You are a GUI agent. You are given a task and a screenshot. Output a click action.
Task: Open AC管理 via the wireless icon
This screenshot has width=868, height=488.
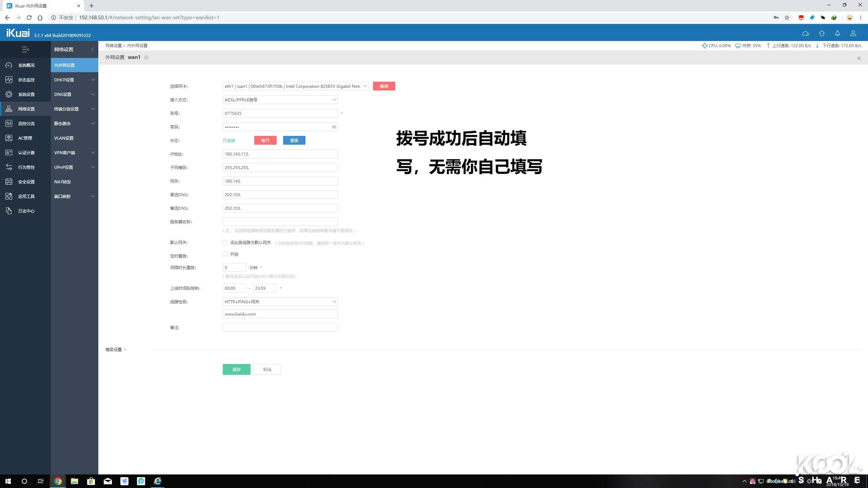(9, 138)
